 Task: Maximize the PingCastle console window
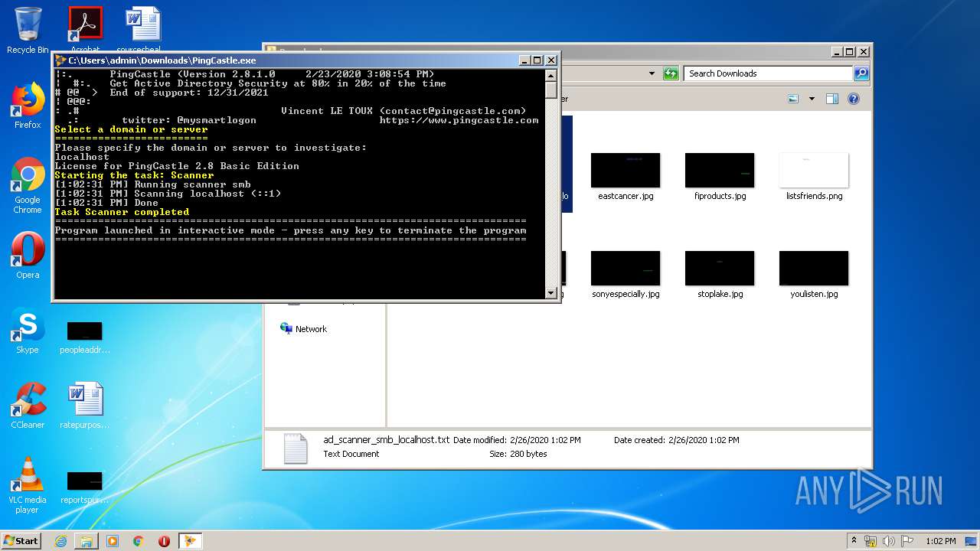(537, 60)
